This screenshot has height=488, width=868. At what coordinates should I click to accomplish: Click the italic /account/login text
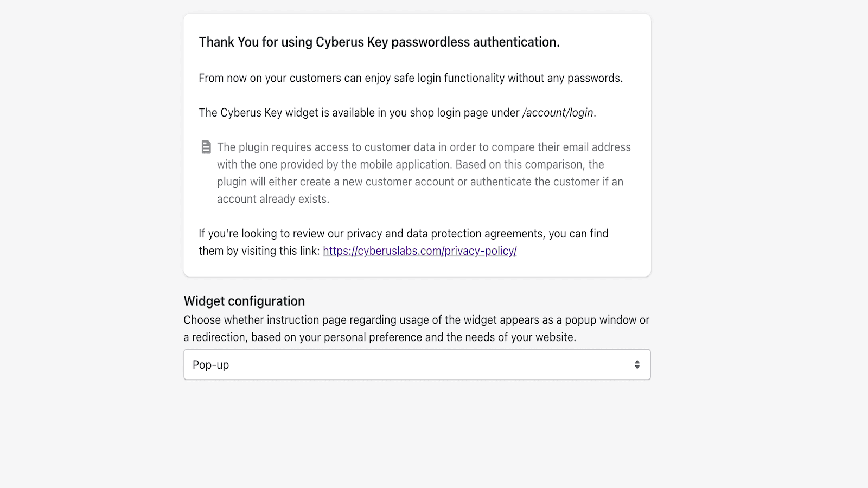(558, 113)
